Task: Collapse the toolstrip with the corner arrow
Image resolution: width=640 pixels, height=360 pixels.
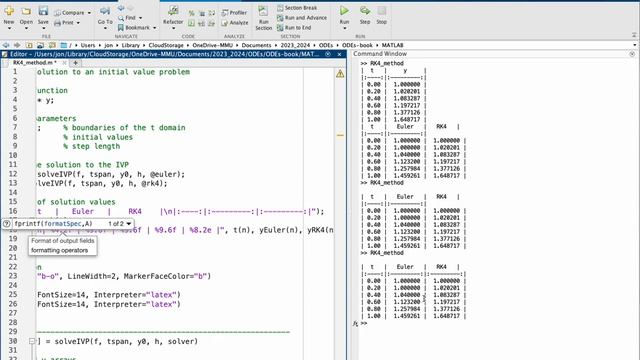Action: 634,36
